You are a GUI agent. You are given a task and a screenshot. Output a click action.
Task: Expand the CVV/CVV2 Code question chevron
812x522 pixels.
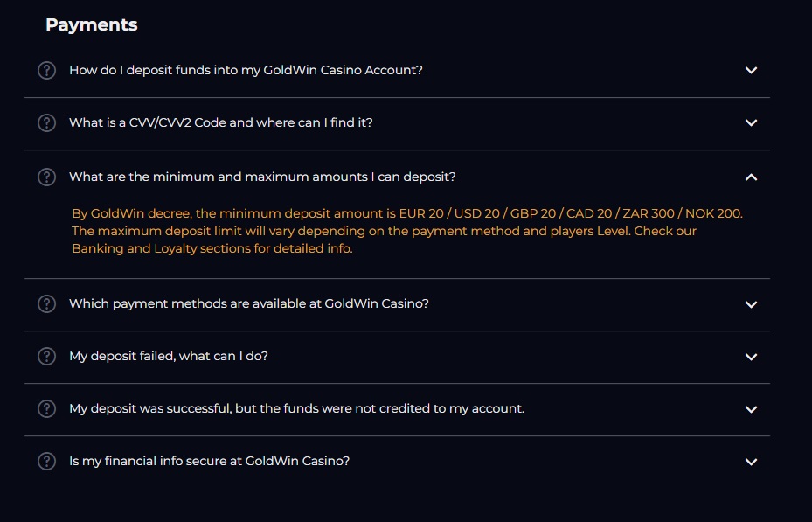(x=751, y=122)
